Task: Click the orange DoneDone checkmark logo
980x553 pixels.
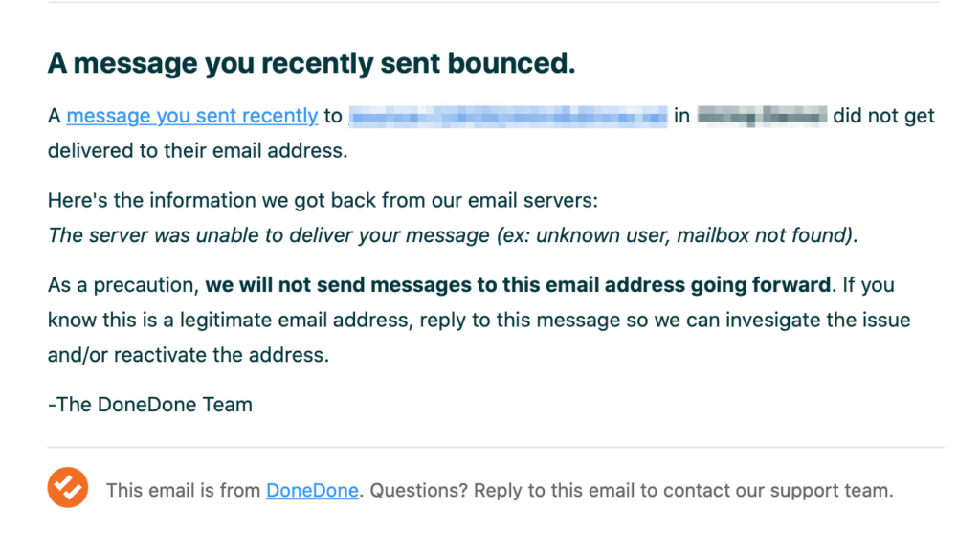Action: (68, 488)
